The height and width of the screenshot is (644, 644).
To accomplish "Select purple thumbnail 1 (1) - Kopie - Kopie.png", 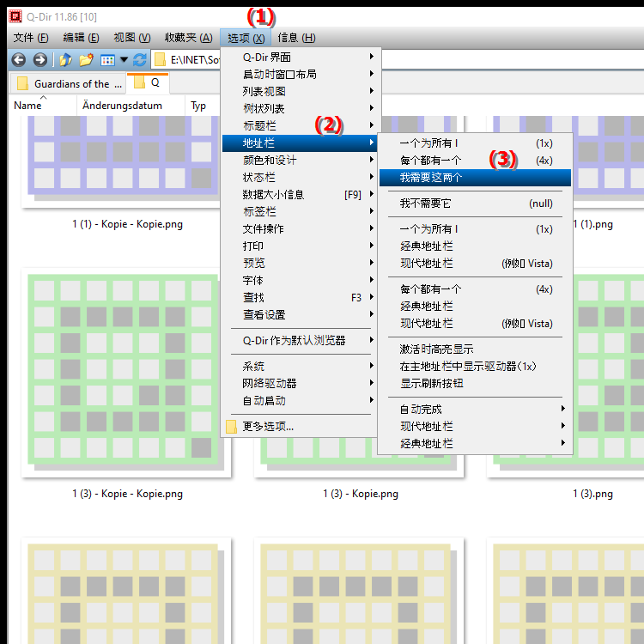I will point(123,160).
